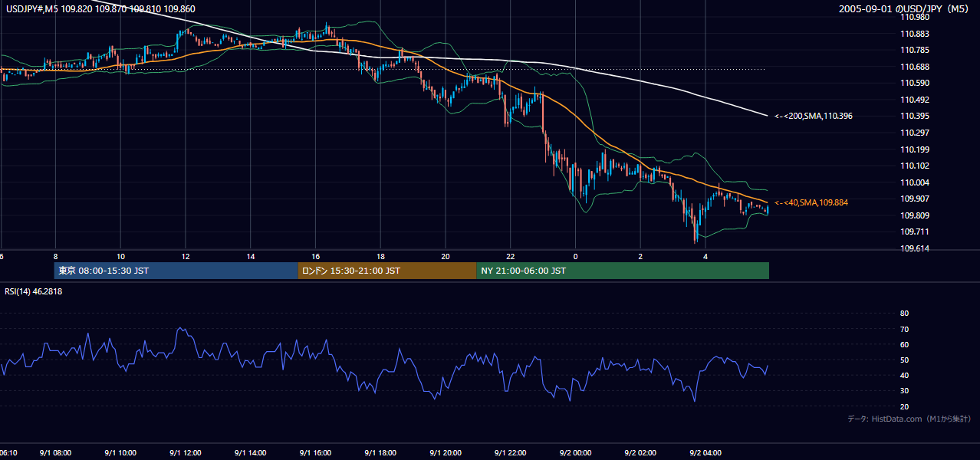Click the data credit 'データ: HistData.com'
The height and width of the screenshot is (460, 980).
885,419
